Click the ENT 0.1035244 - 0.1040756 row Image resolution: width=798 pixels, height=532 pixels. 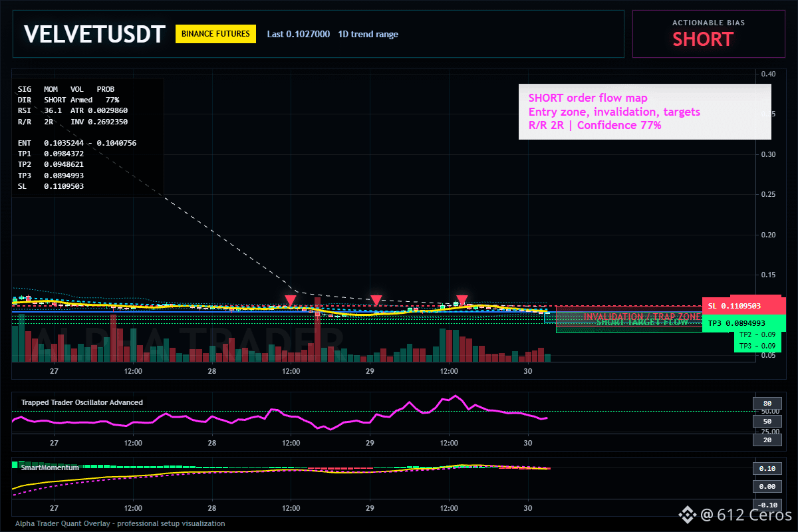pyautogui.click(x=77, y=143)
